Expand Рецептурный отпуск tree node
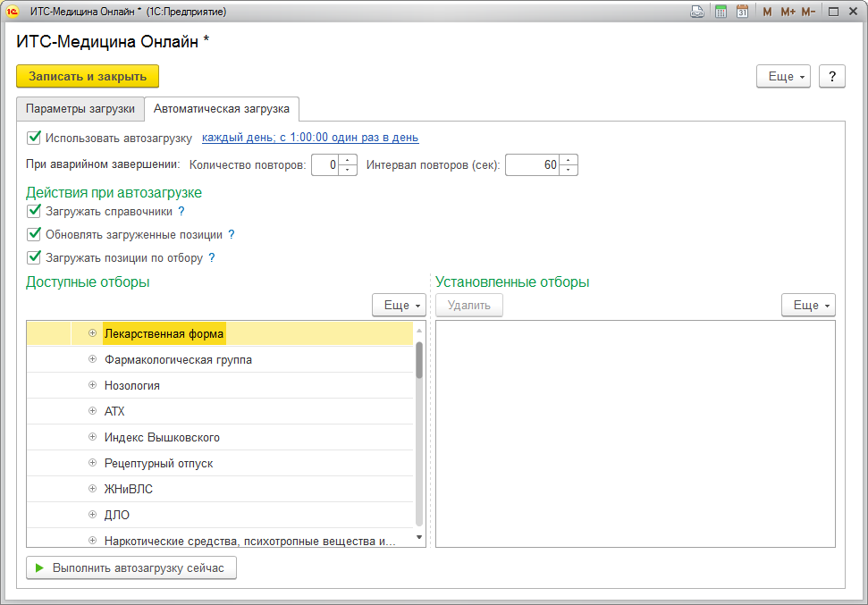This screenshot has height=605, width=868. click(x=92, y=463)
